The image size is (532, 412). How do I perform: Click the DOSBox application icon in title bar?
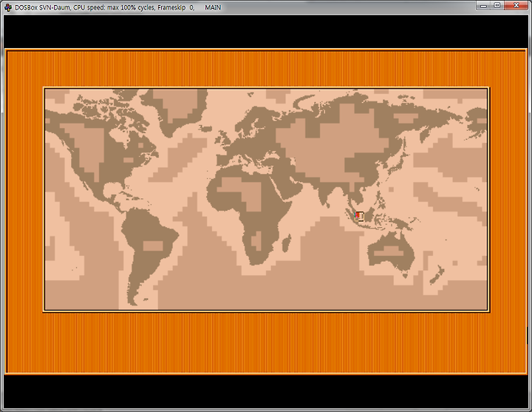[x=8, y=7]
